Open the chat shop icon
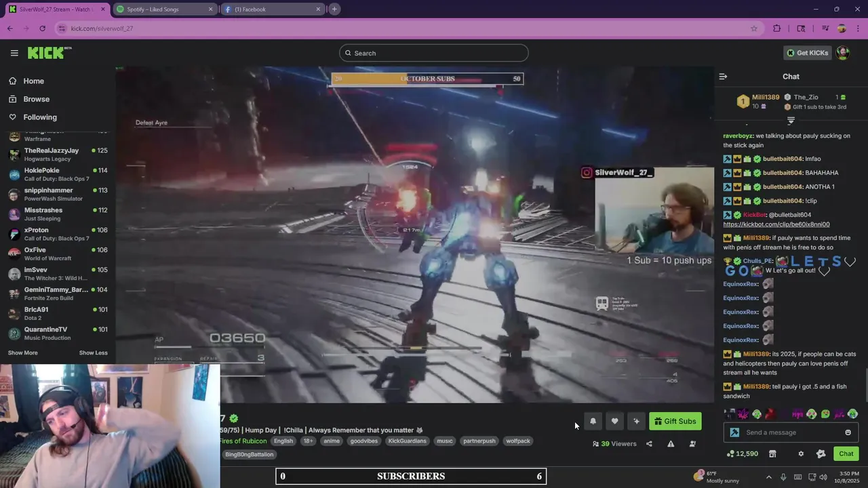The width and height of the screenshot is (868, 488). click(x=772, y=453)
